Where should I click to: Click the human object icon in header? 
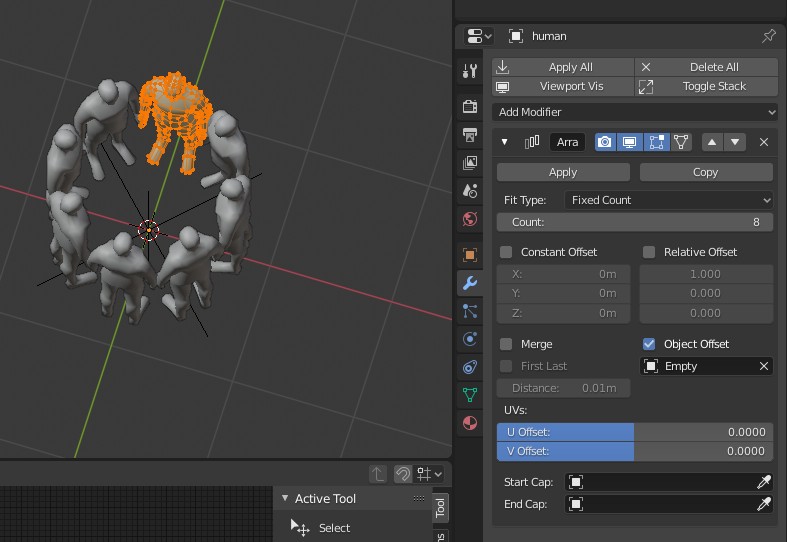515,36
